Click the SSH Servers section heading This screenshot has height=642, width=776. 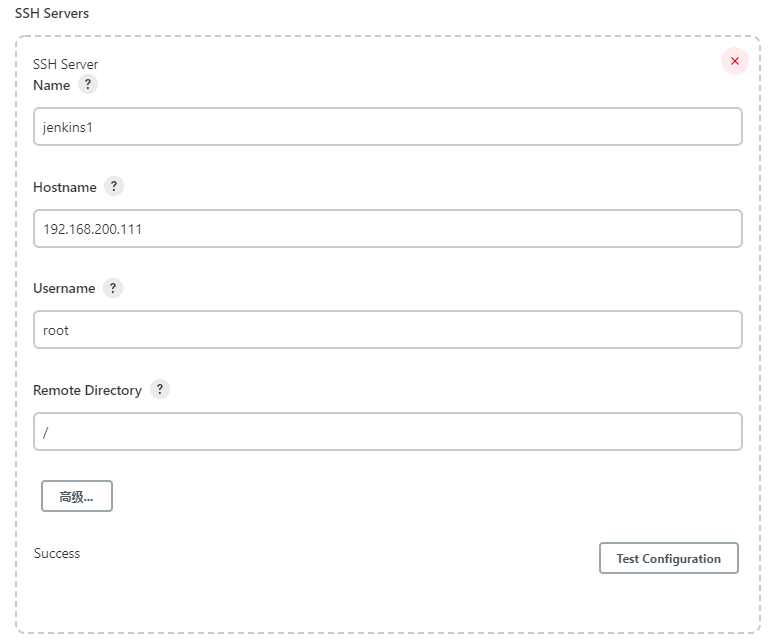point(52,14)
